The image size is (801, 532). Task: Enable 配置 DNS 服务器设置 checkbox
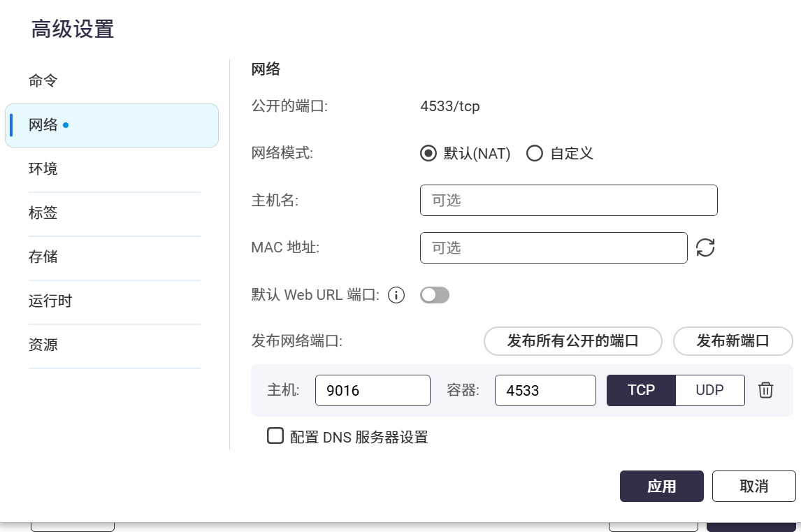coord(275,436)
